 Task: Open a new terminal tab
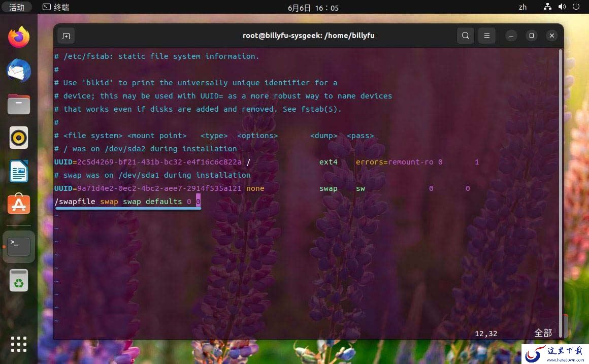click(x=66, y=36)
